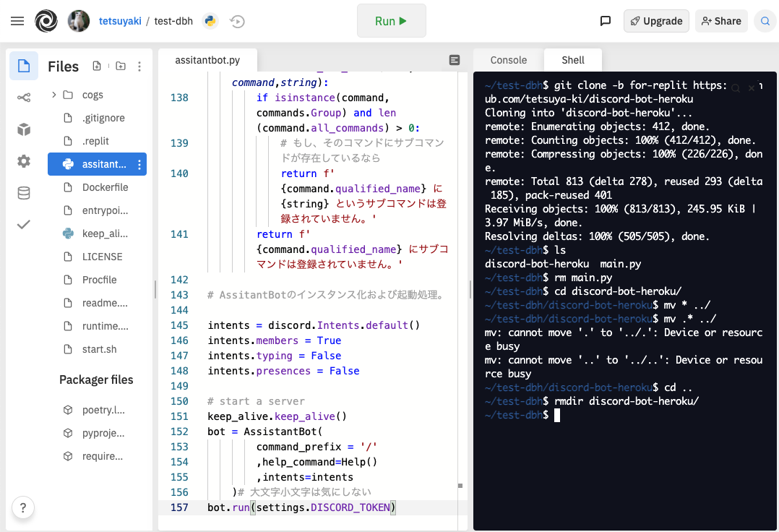Open the repl history icon

[x=238, y=22]
